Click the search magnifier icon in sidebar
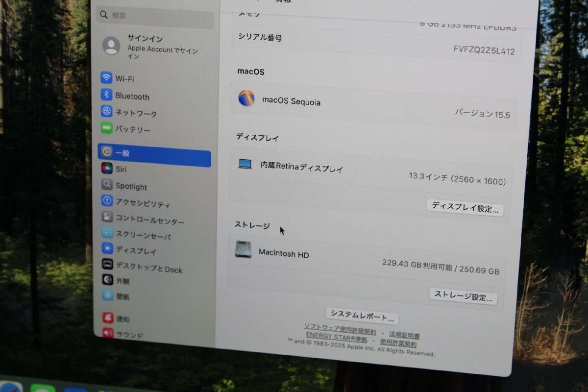This screenshot has width=588, height=392. pos(104,15)
